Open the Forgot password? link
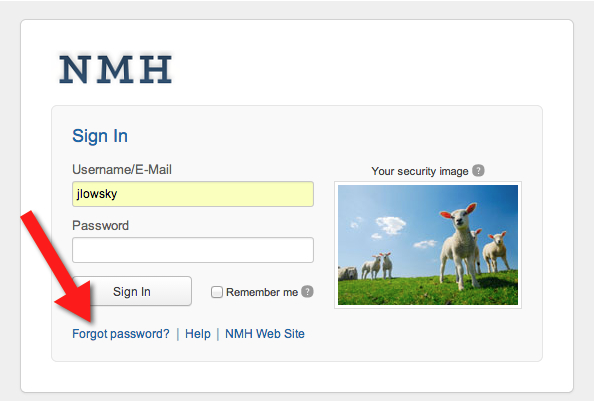Viewport: 595px width, 401px height. click(121, 334)
